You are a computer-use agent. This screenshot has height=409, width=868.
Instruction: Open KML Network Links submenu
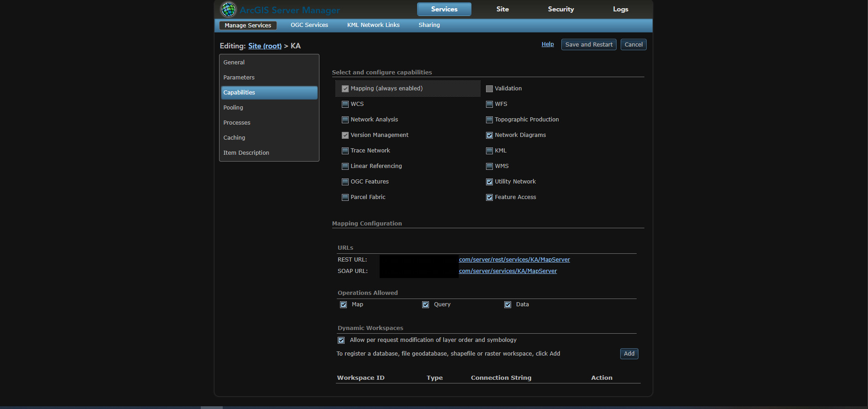[x=373, y=25]
